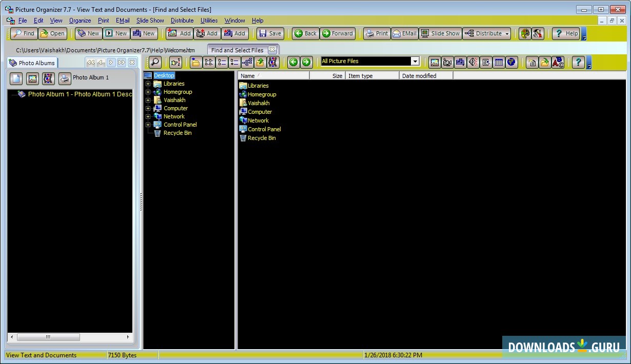Click the Slide Show toolbar button
The height and width of the screenshot is (364, 631).
pyautogui.click(x=440, y=33)
